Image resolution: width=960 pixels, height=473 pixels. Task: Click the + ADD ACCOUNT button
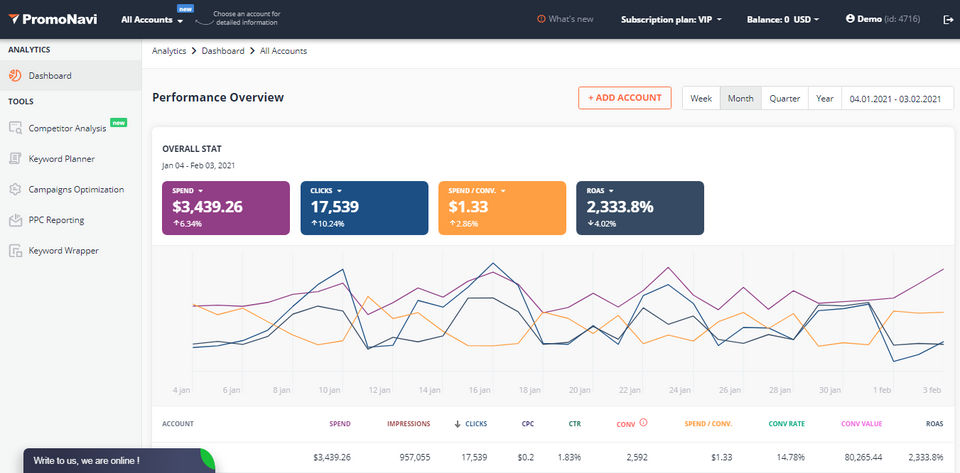point(624,98)
